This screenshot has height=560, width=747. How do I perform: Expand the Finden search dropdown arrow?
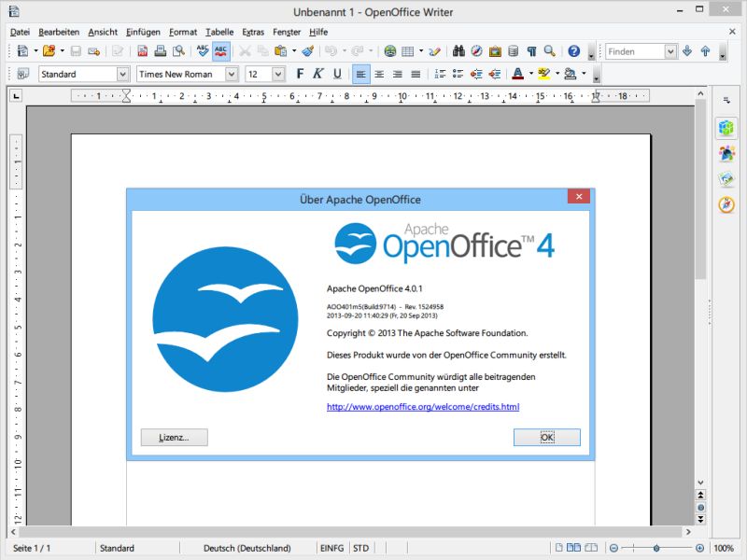tap(670, 51)
